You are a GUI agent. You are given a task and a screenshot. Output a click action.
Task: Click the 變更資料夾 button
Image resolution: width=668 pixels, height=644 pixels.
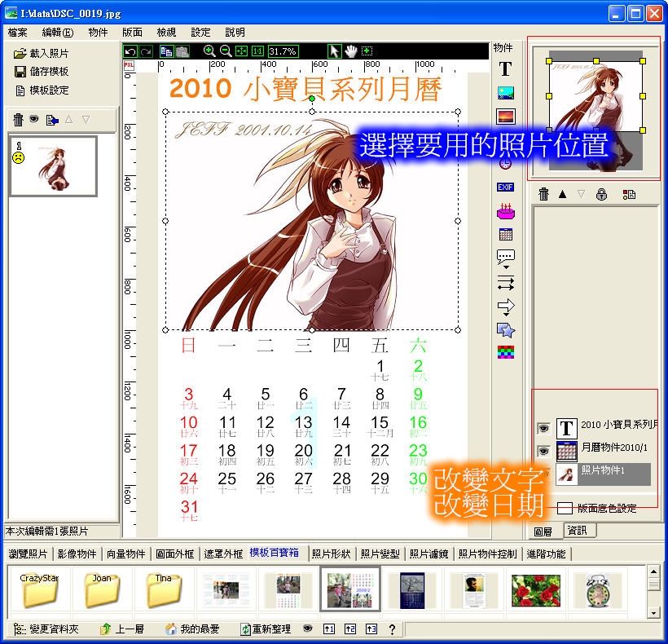coord(46,629)
